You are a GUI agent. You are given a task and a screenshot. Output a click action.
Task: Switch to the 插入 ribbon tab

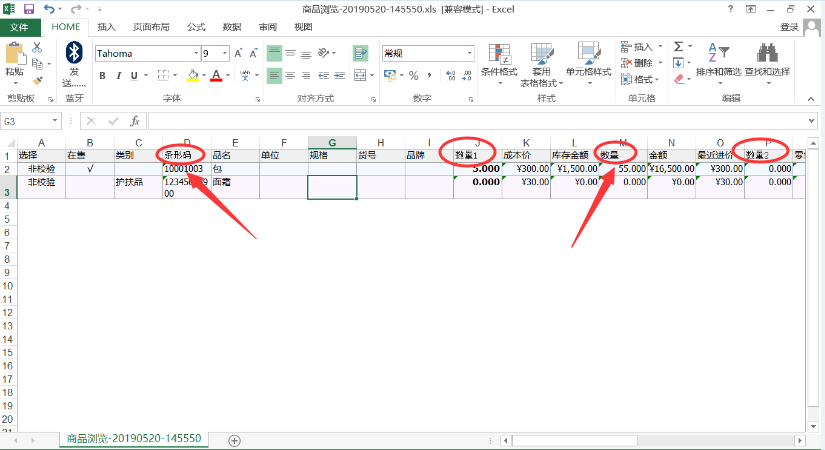click(x=107, y=27)
